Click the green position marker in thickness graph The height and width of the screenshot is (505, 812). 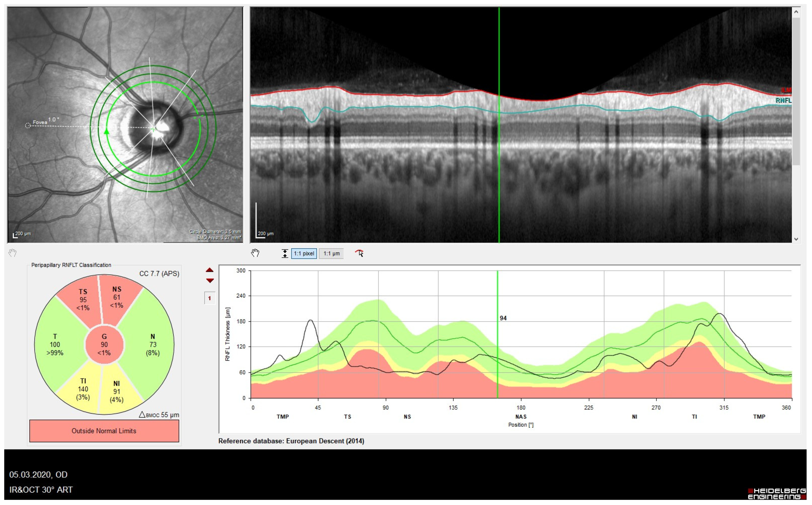497,334
